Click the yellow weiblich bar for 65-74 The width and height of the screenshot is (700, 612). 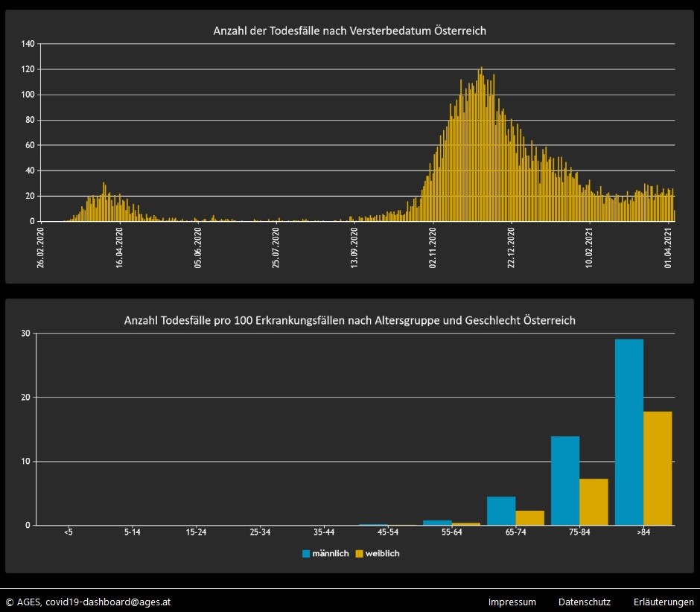point(530,517)
